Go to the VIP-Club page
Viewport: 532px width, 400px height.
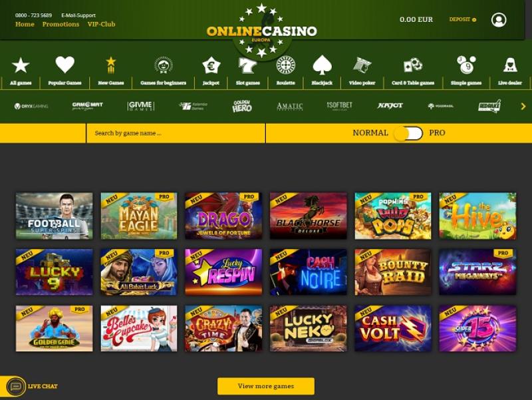pyautogui.click(x=102, y=24)
